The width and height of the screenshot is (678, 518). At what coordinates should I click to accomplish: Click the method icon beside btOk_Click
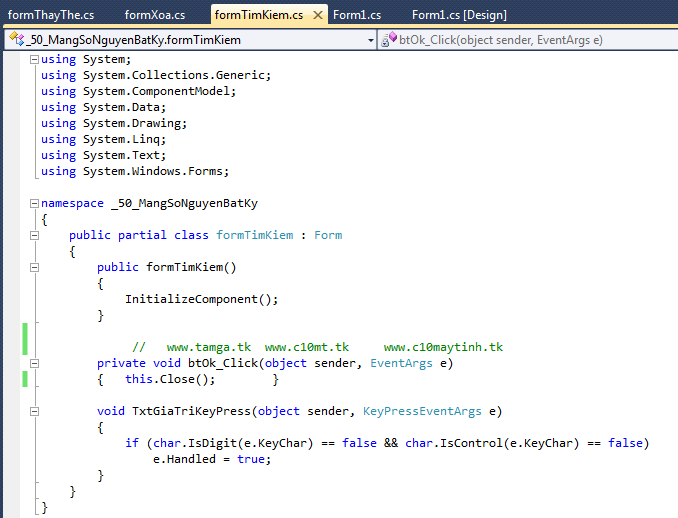tap(389, 39)
